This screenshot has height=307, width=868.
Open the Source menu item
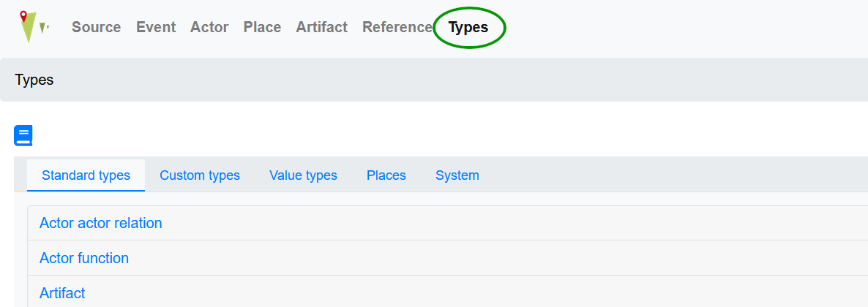[96, 27]
